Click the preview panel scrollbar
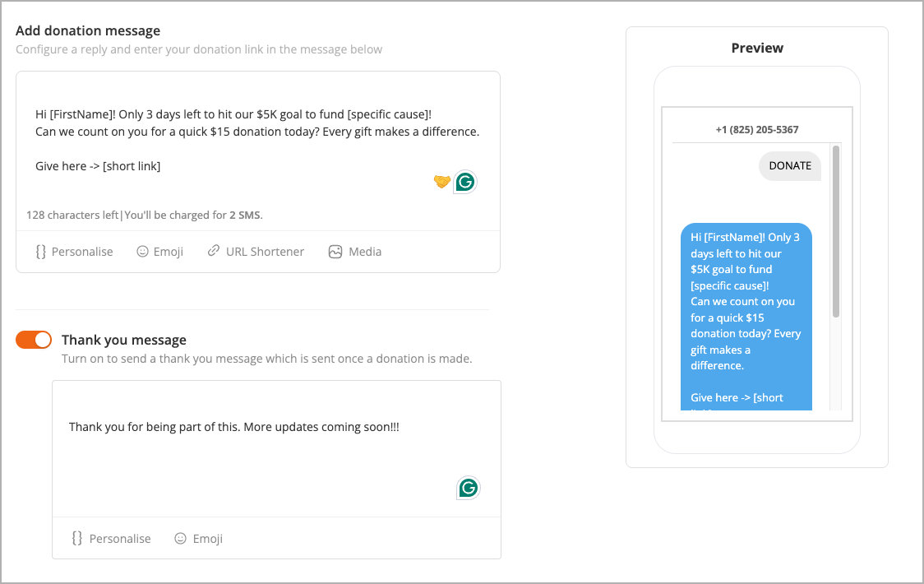Image resolution: width=924 pixels, height=584 pixels. [x=835, y=232]
